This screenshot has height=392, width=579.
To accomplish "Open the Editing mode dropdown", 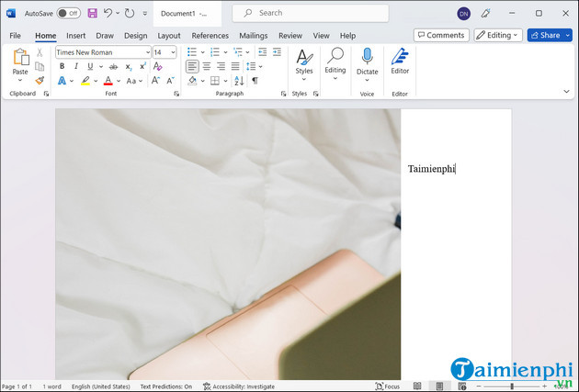I will pyautogui.click(x=498, y=35).
